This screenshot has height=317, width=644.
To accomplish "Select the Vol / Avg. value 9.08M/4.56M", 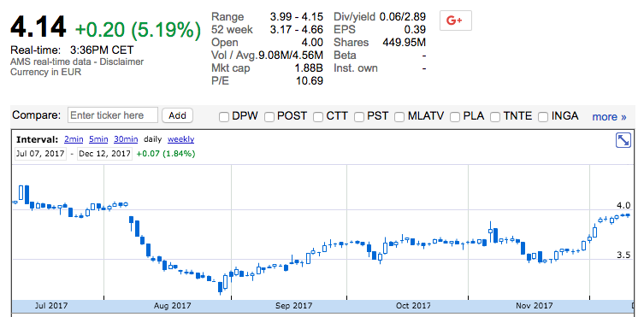I will [x=291, y=56].
